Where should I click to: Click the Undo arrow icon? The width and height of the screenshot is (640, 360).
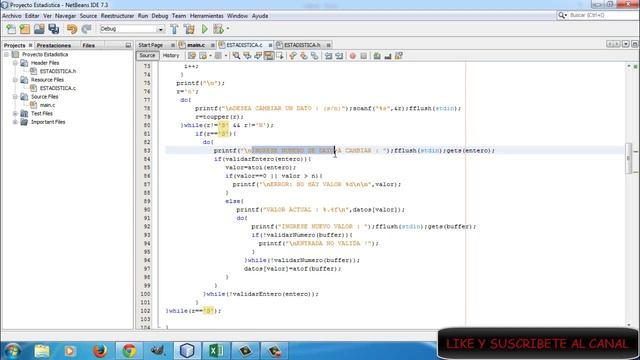[x=72, y=29]
